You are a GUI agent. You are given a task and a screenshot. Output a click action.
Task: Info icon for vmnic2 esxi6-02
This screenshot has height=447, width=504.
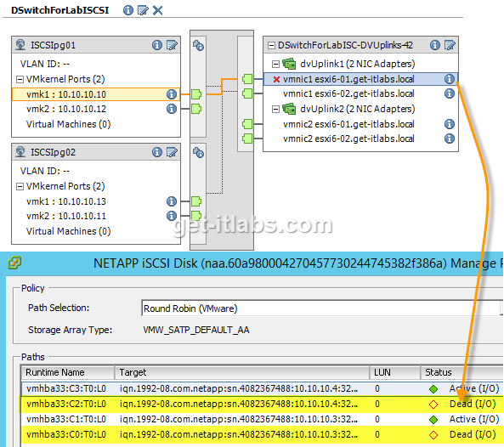coord(450,139)
